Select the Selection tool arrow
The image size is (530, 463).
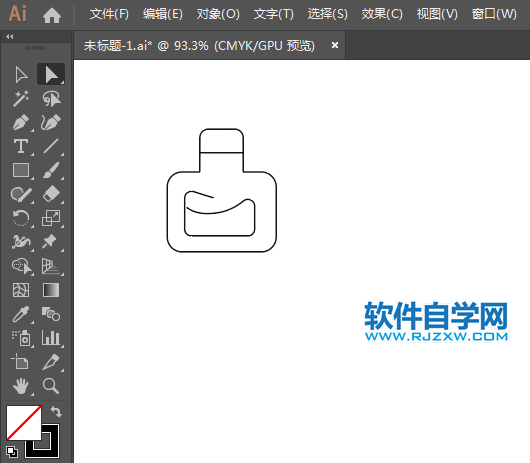pyautogui.click(x=21, y=74)
